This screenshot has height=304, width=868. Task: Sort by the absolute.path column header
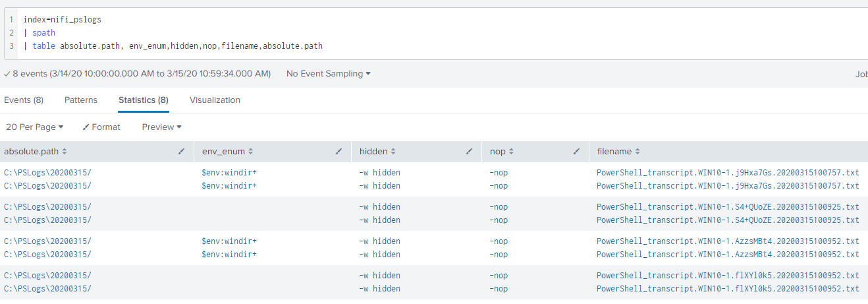click(x=35, y=152)
